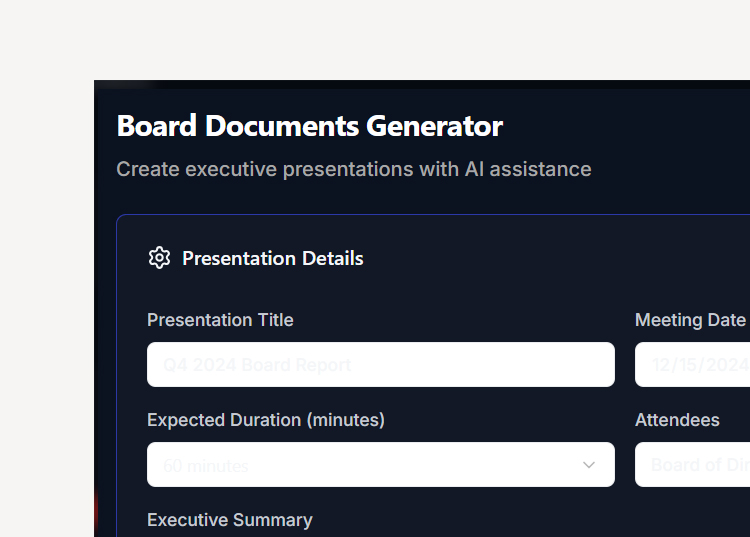Image resolution: width=750 pixels, height=537 pixels.
Task: Focus the Attendees input box
Action: point(692,465)
